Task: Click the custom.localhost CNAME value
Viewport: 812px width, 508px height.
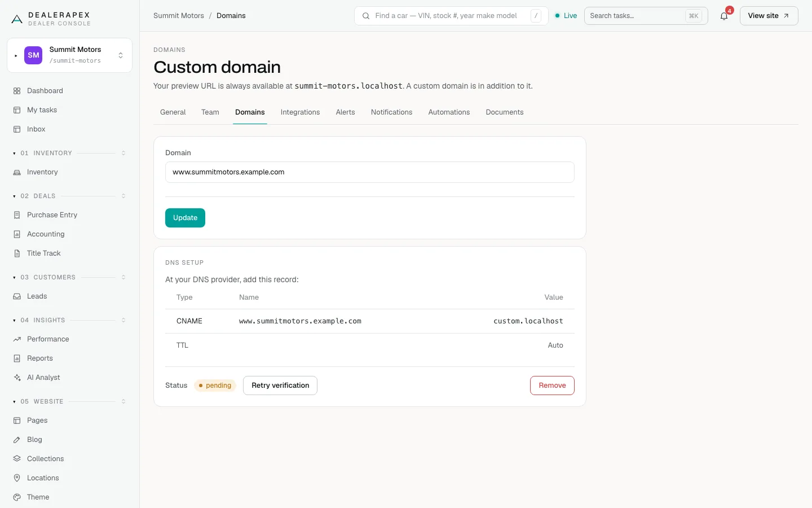Action: pos(528,321)
